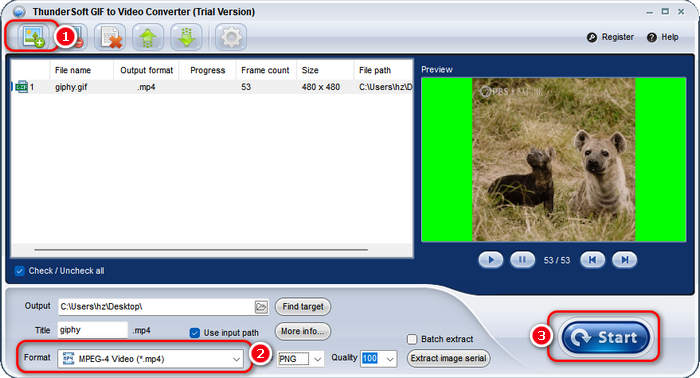
Task: Toggle the Check / Uncheck all checkbox
Action: [x=19, y=271]
